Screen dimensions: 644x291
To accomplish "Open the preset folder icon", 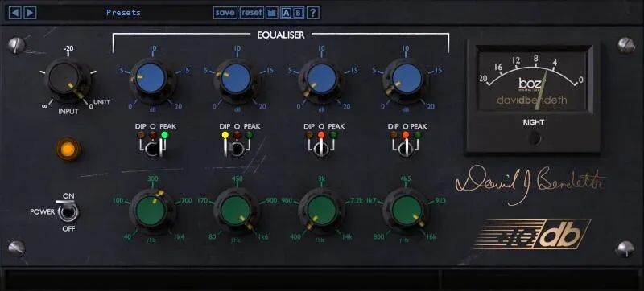I will pos(271,13).
